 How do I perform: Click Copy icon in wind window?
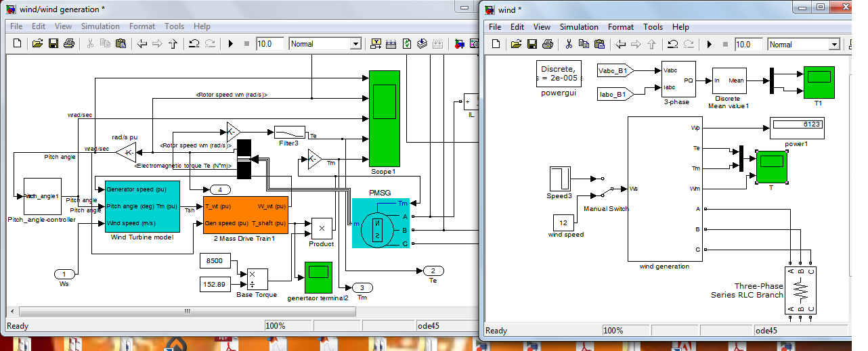coord(584,44)
